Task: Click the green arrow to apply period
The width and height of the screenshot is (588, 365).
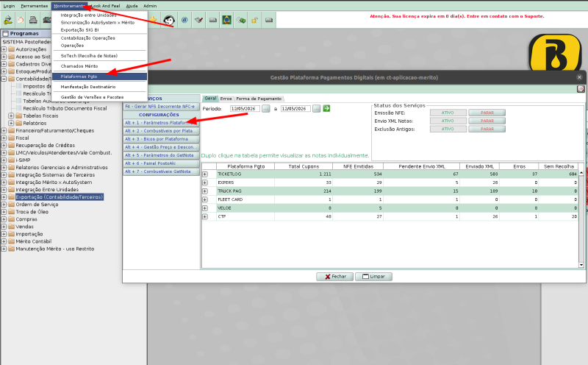Action: click(326, 108)
